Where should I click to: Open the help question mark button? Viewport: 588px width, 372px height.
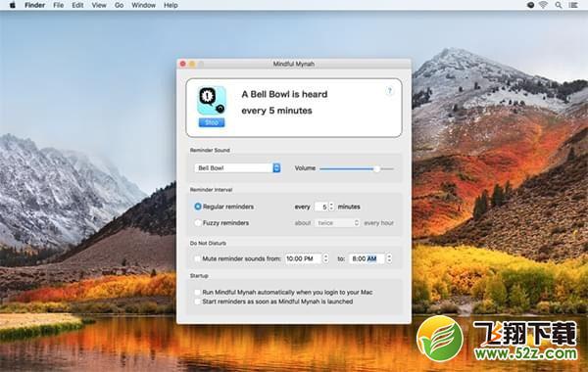coord(389,91)
